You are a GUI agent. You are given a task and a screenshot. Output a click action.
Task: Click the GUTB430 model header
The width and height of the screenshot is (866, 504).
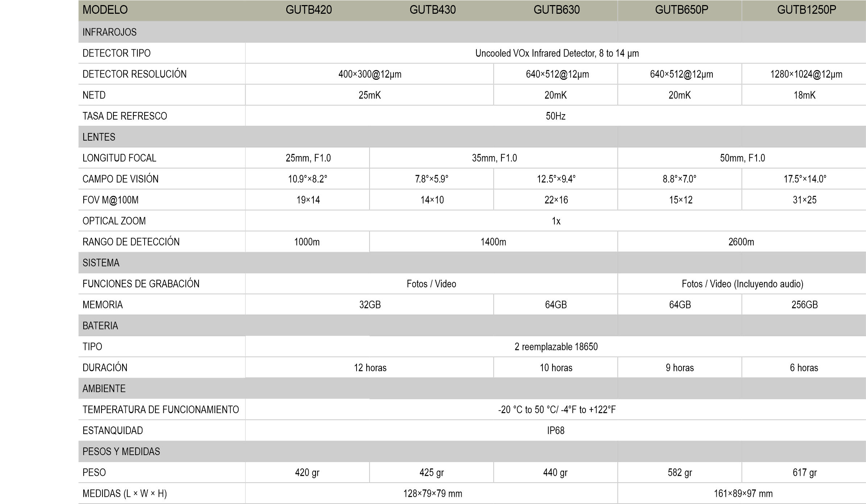coord(432,10)
